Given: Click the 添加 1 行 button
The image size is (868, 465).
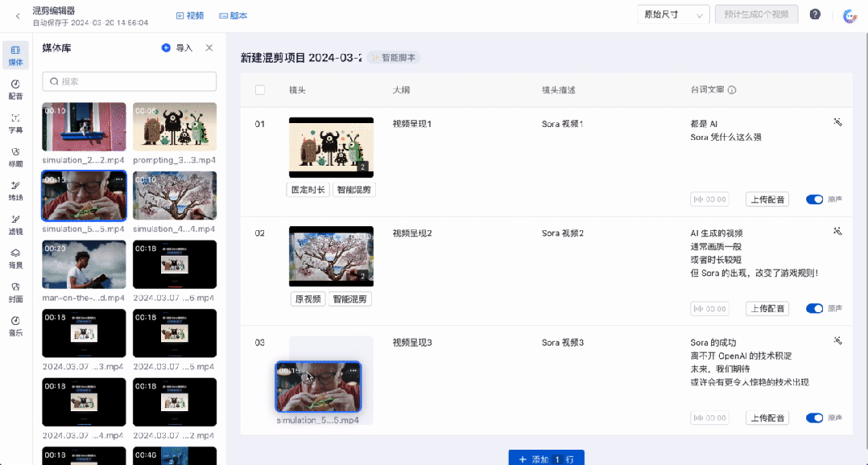Looking at the screenshot, I should (547, 459).
